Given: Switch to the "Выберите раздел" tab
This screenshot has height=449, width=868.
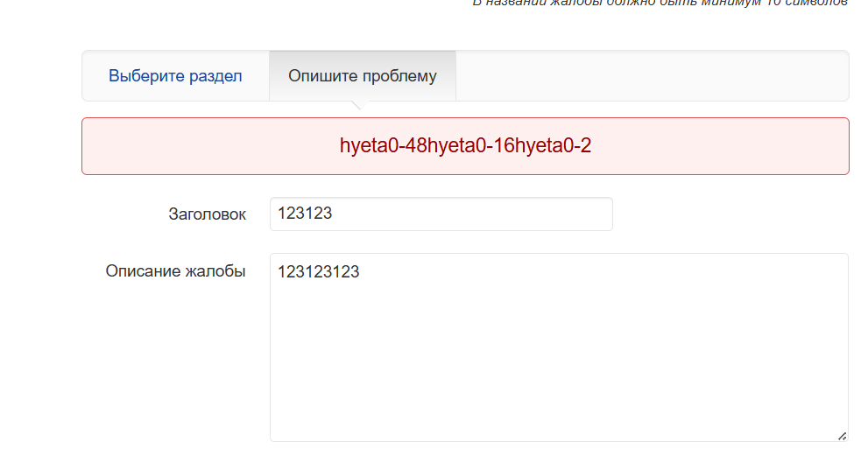Looking at the screenshot, I should coord(175,76).
